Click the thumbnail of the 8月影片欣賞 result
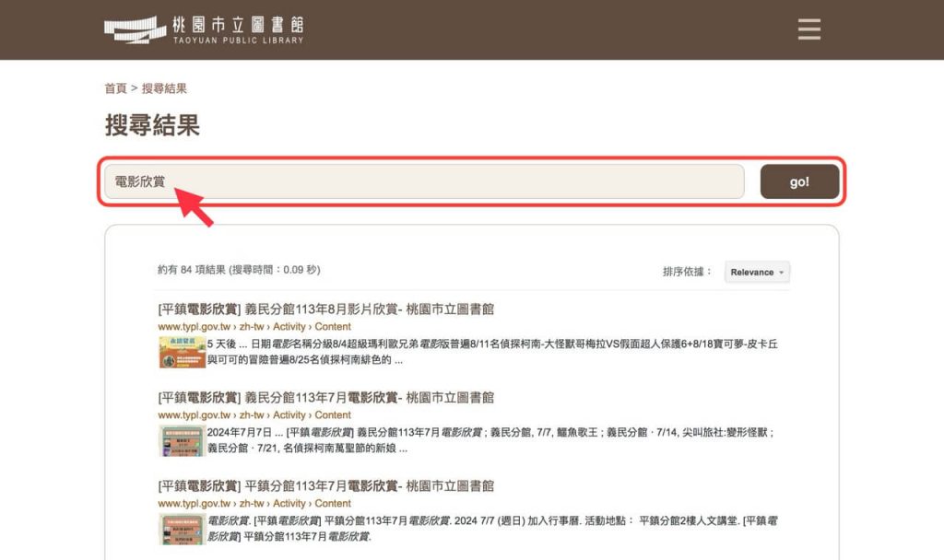 (x=181, y=352)
